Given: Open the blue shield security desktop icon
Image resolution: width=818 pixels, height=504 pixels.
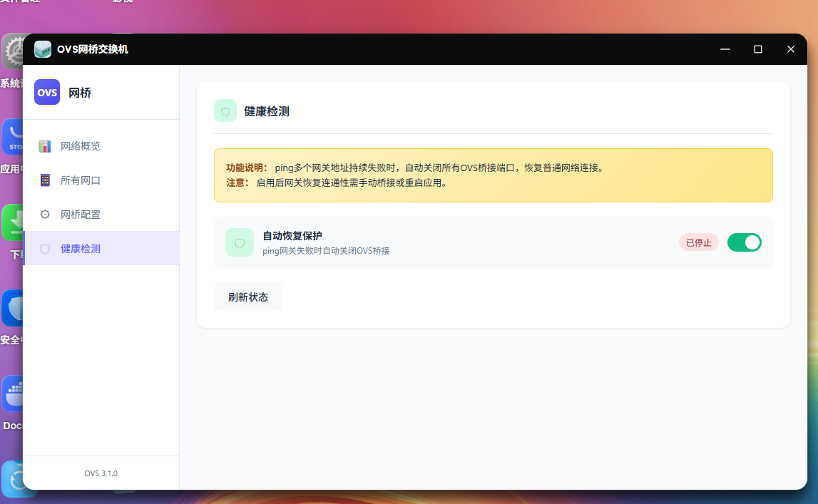Looking at the screenshot, I should (12, 309).
